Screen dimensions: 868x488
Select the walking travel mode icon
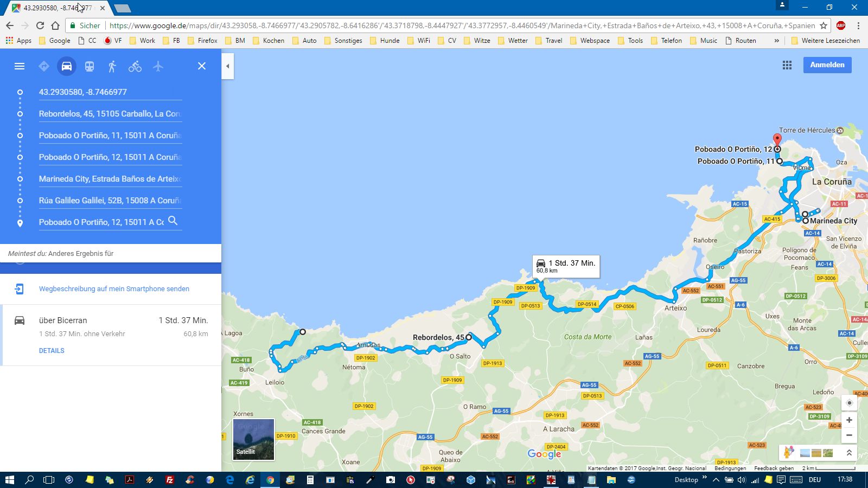click(112, 66)
